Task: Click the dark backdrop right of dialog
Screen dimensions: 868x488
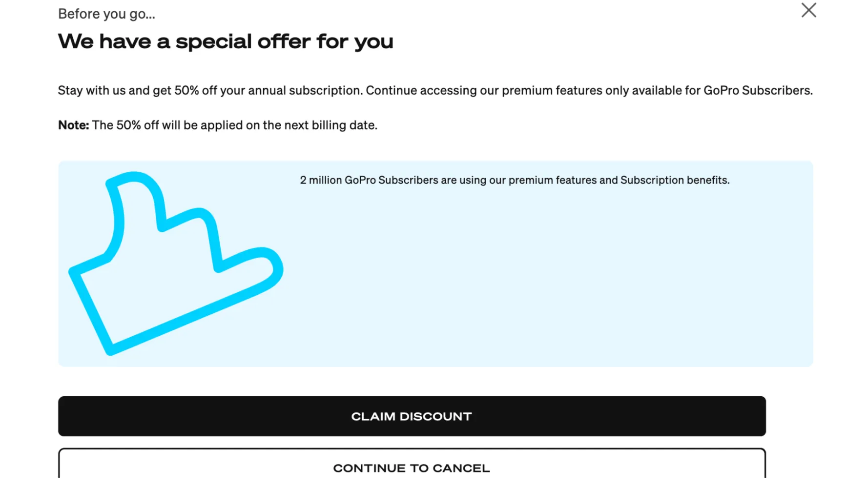Action: [846, 244]
